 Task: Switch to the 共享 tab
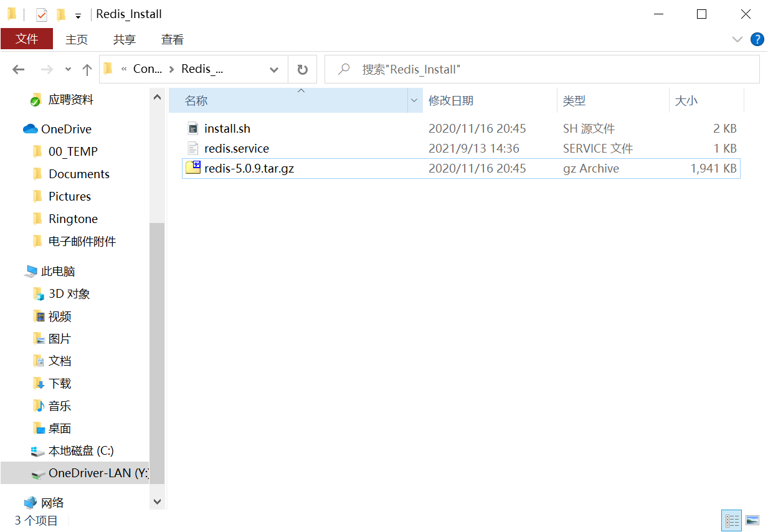[125, 39]
